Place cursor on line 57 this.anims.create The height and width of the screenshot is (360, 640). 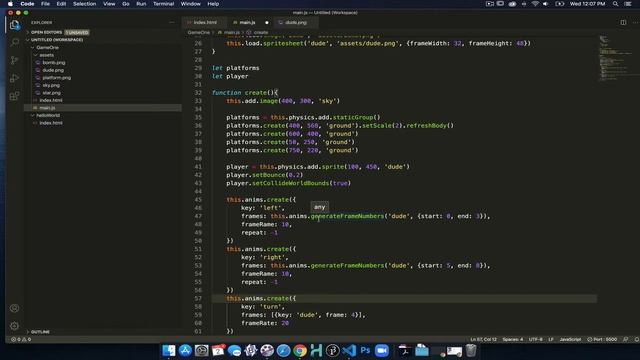261,298
